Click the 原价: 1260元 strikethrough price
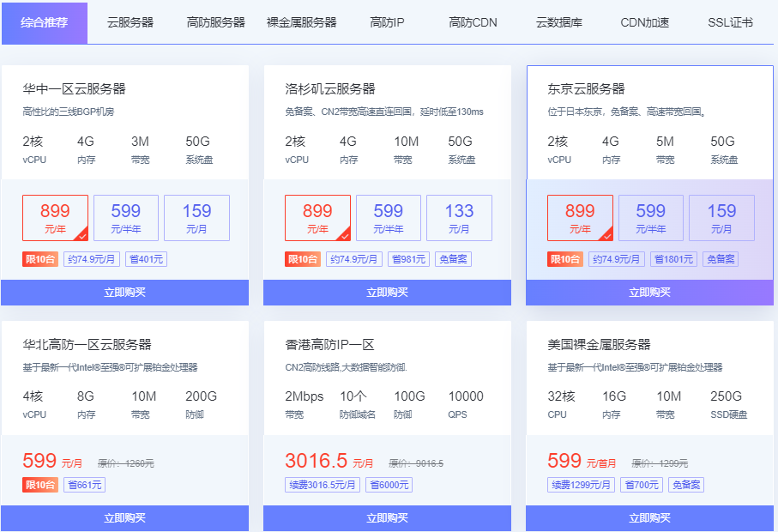Viewport: 778px width, 532px height. [126, 463]
